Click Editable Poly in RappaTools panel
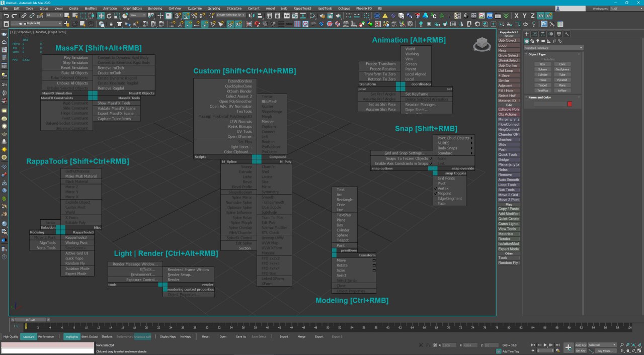The height and width of the screenshot is (355, 644). pos(509,109)
